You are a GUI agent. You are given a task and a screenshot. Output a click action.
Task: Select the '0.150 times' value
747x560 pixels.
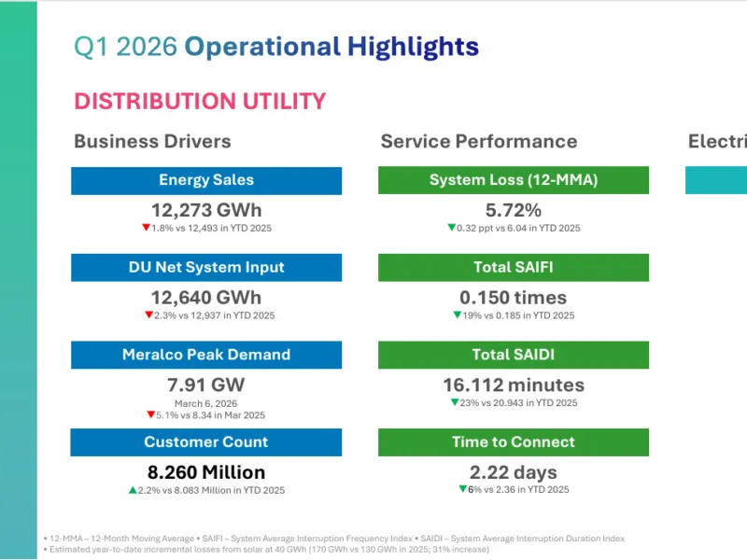pyautogui.click(x=514, y=298)
